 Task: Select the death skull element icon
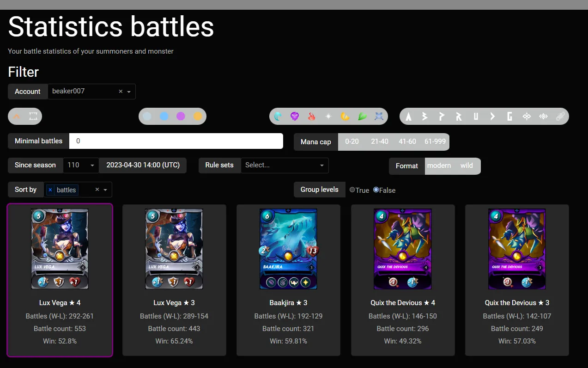click(x=295, y=117)
